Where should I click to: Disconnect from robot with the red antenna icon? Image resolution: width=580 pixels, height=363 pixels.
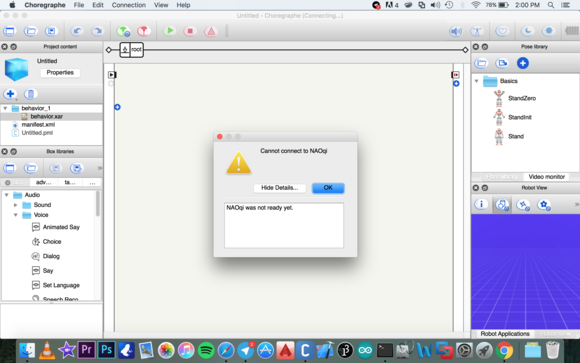(x=144, y=31)
